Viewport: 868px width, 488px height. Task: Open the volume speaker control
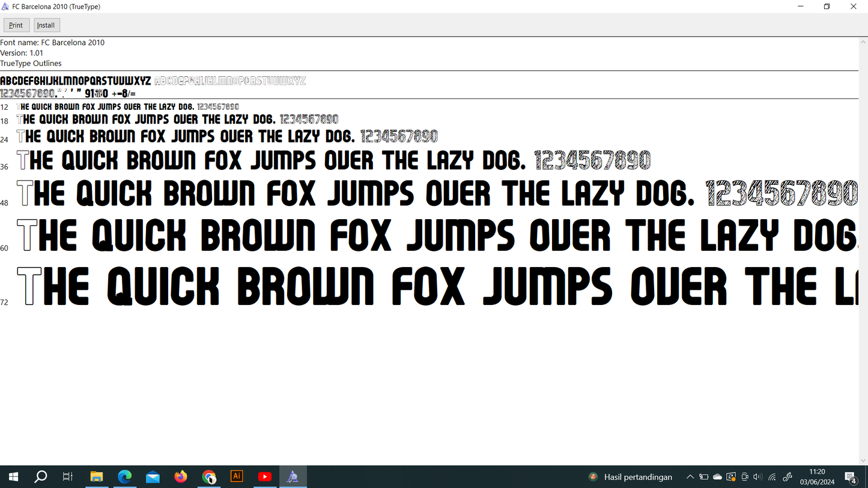pos(757,477)
